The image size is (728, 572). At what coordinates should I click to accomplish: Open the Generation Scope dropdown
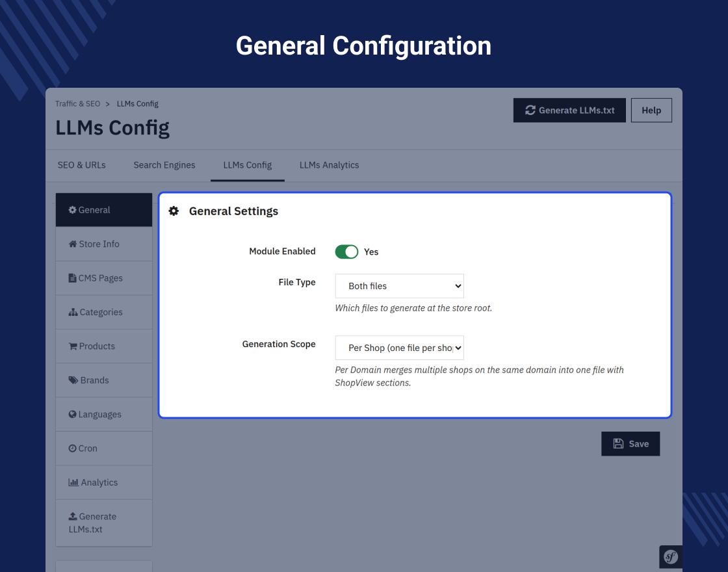(399, 348)
